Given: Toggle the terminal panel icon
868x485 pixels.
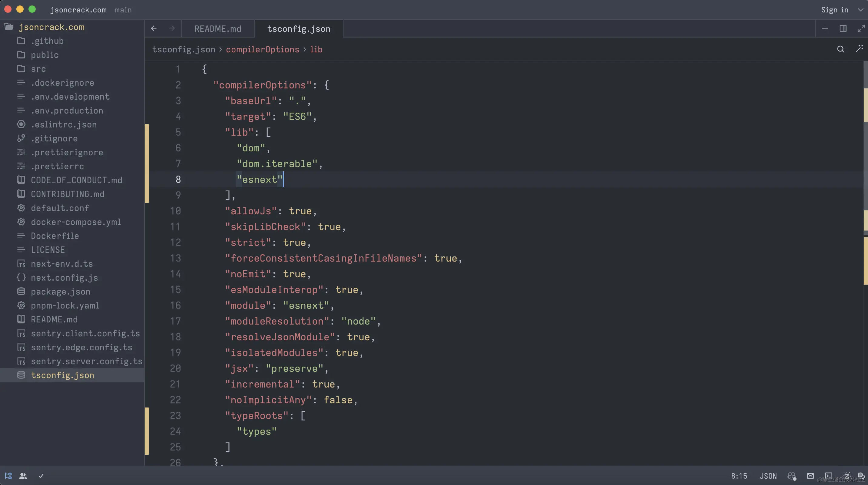Looking at the screenshot, I should (829, 476).
